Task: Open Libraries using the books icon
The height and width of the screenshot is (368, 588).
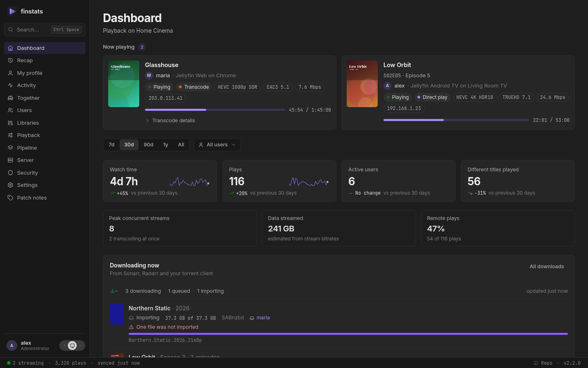Action: (x=10, y=123)
